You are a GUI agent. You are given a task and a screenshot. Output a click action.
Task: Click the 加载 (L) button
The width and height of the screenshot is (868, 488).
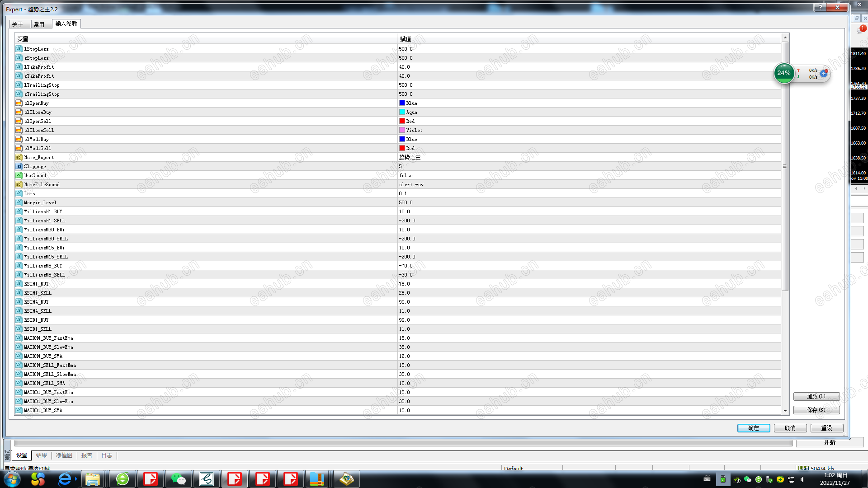coord(816,396)
